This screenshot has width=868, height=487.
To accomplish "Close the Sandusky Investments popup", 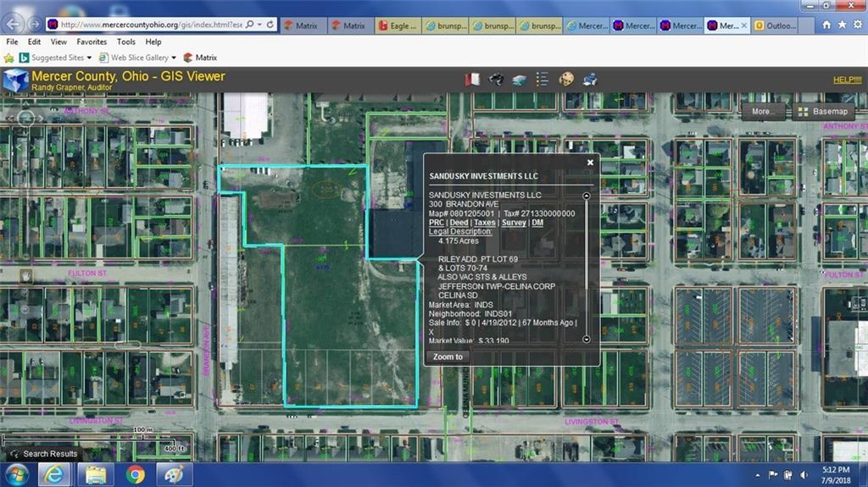I will (590, 162).
